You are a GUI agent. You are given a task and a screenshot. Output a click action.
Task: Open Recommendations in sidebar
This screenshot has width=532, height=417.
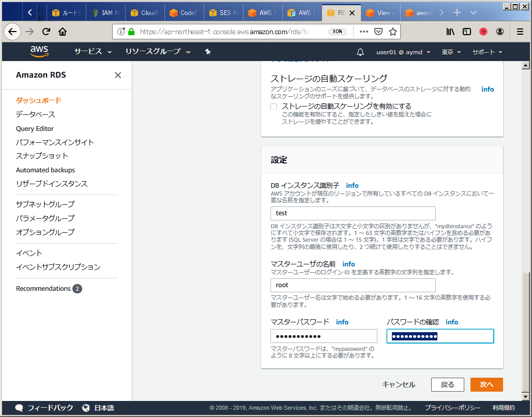43,289
